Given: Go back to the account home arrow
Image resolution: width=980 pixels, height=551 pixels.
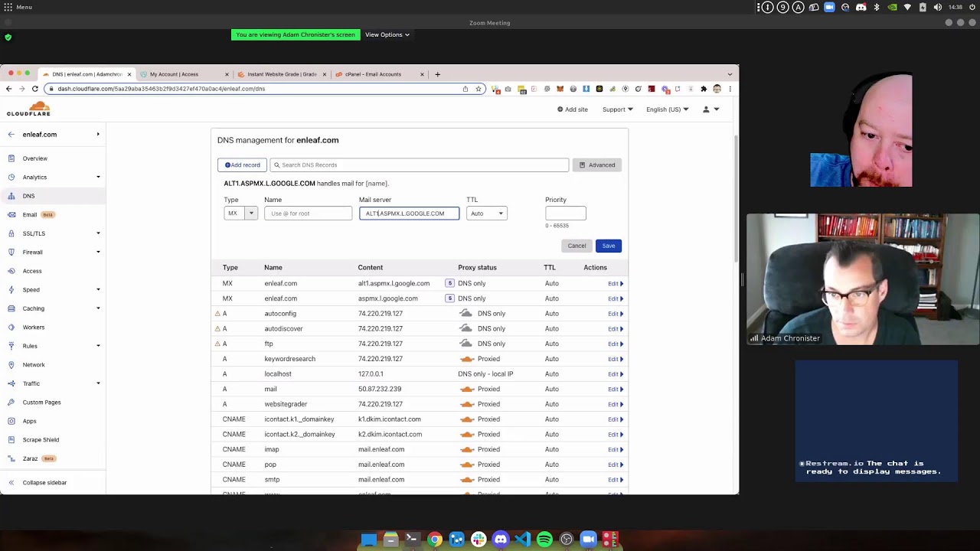Looking at the screenshot, I should point(11,135).
